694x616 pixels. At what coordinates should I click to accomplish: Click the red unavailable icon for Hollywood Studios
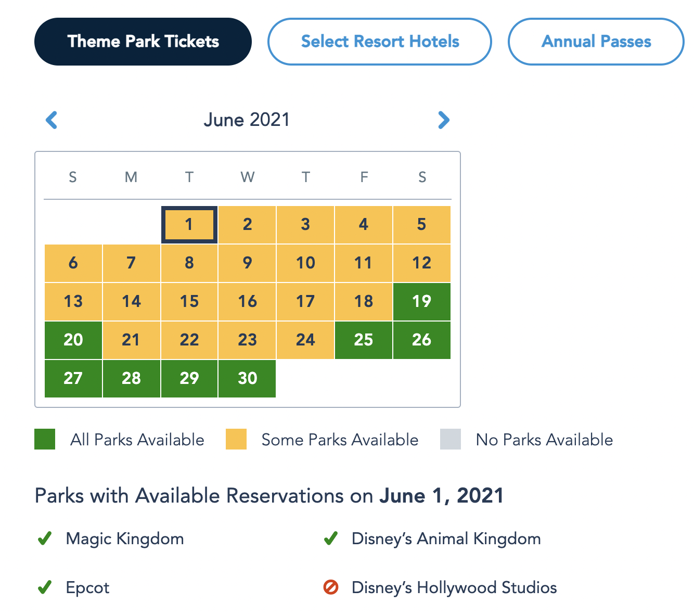click(331, 587)
